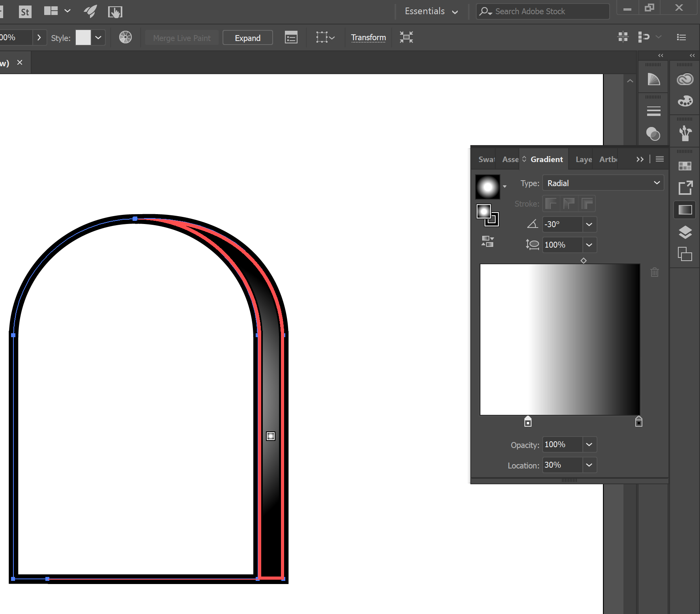Select the black gradient stop at the end
The width and height of the screenshot is (700, 614).
coord(639,422)
